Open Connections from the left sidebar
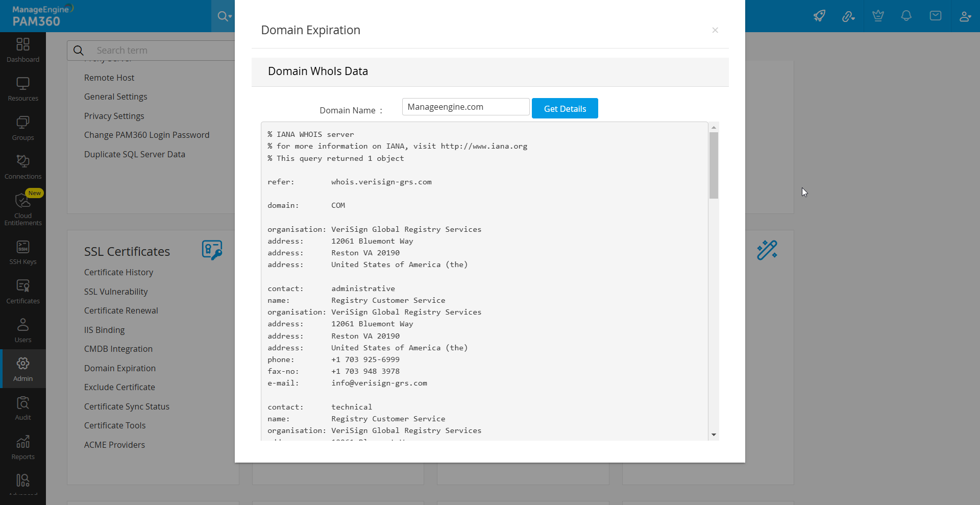The width and height of the screenshot is (980, 505). [x=23, y=167]
